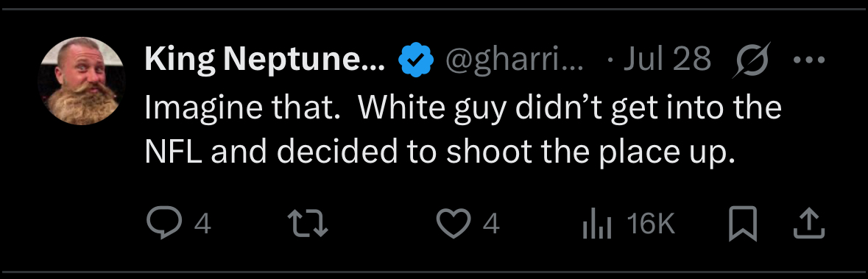View analytics via the bar chart icon
This screenshot has height=279, width=868.
click(x=597, y=225)
